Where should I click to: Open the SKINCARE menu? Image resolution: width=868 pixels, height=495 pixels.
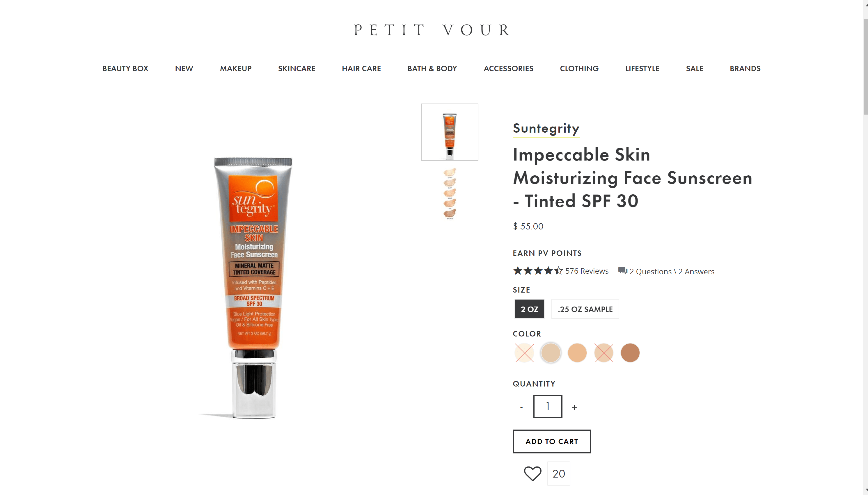tap(297, 69)
